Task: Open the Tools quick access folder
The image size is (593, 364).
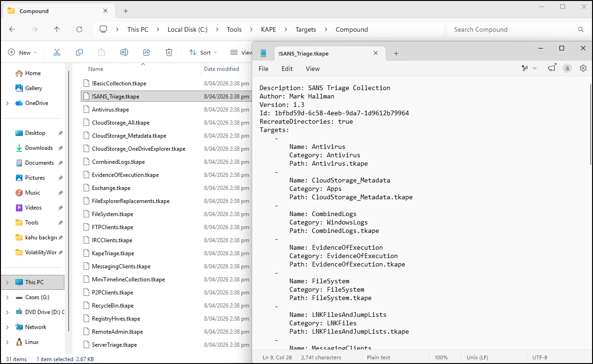Action: [32, 223]
